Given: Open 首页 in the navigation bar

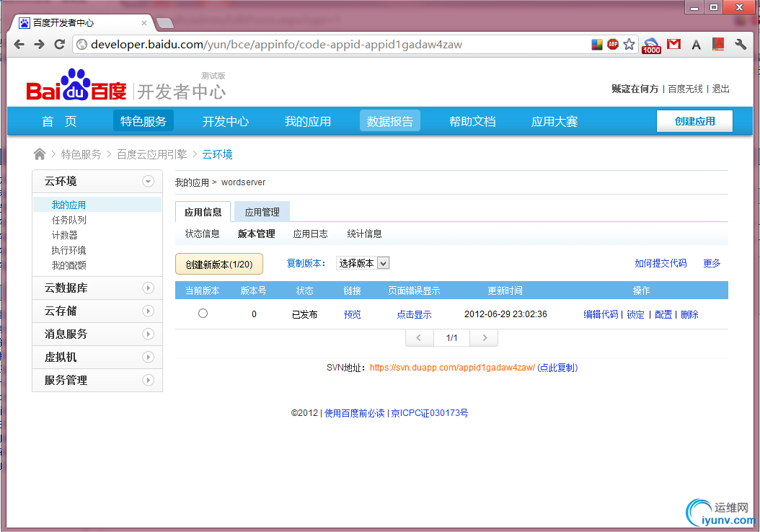Looking at the screenshot, I should (59, 121).
